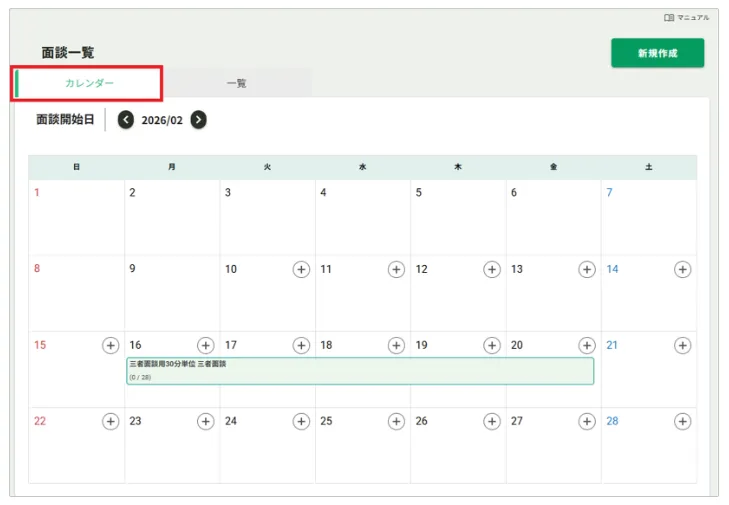
Task: Switch to the カレンダー tab
Action: (x=89, y=83)
